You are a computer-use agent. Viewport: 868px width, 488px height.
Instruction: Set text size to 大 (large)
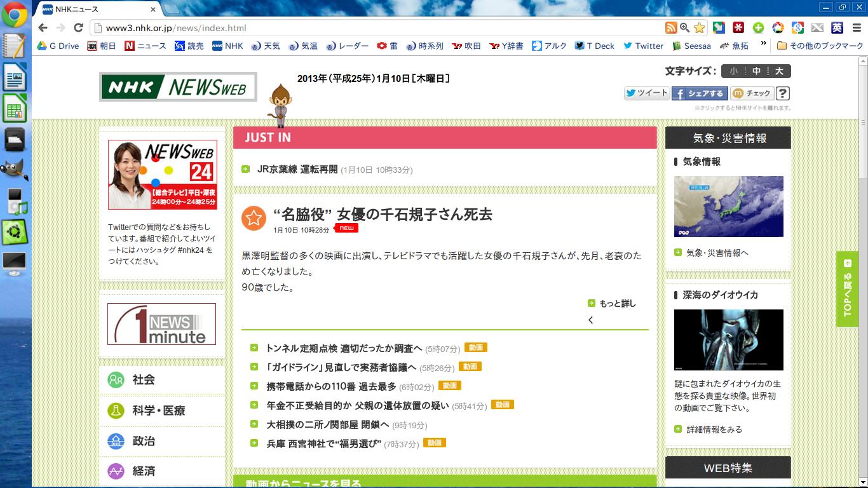(x=779, y=71)
